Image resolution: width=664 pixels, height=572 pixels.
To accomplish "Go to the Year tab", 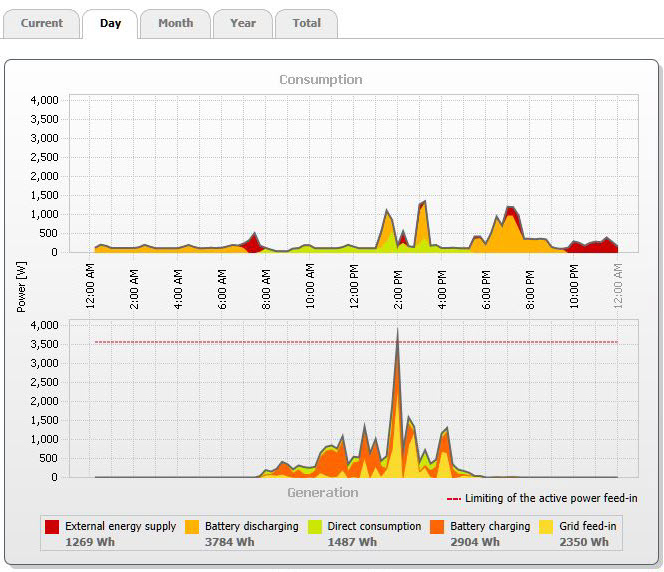I will (242, 23).
